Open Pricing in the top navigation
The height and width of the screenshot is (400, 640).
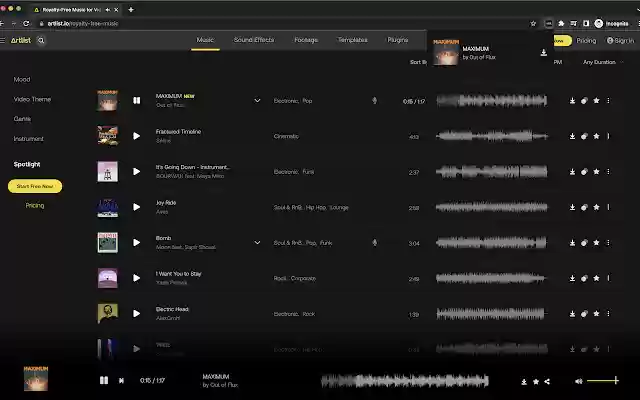click(x=586, y=40)
